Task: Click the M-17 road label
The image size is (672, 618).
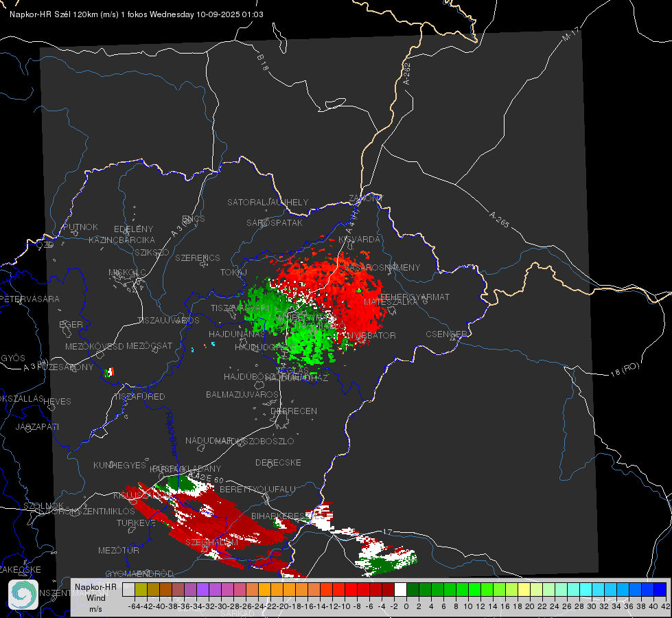Action: (x=571, y=34)
